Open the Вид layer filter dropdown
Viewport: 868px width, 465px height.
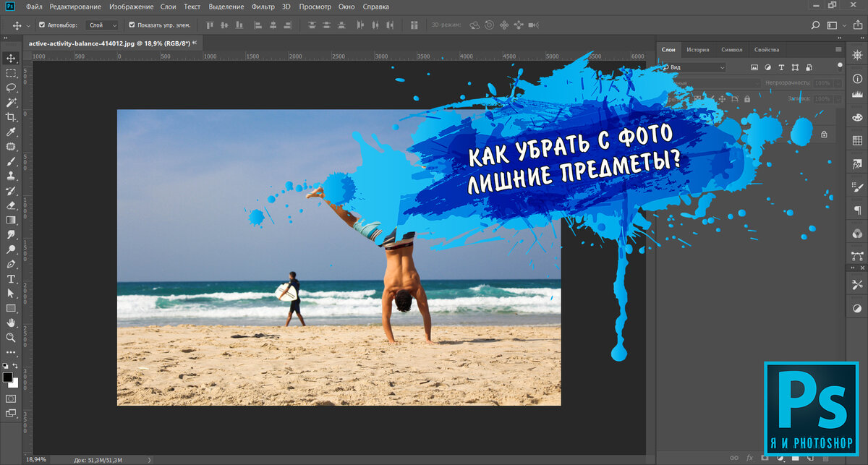coord(694,67)
